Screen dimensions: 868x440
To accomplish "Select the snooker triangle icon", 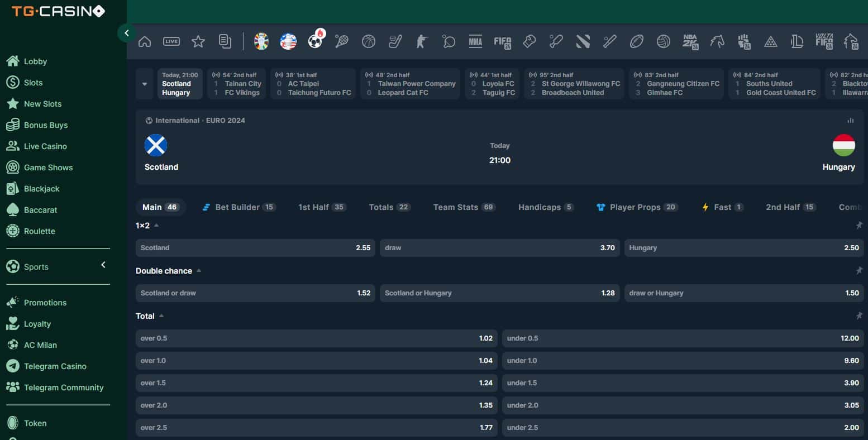I will 771,41.
